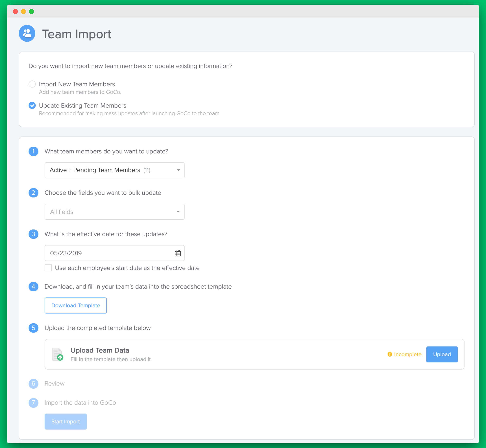Click 'Download, and fill in your team's data' text
486x448 pixels.
(138, 287)
